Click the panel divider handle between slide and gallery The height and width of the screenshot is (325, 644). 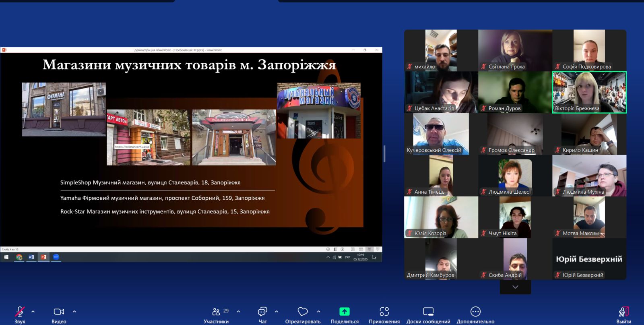(x=384, y=154)
